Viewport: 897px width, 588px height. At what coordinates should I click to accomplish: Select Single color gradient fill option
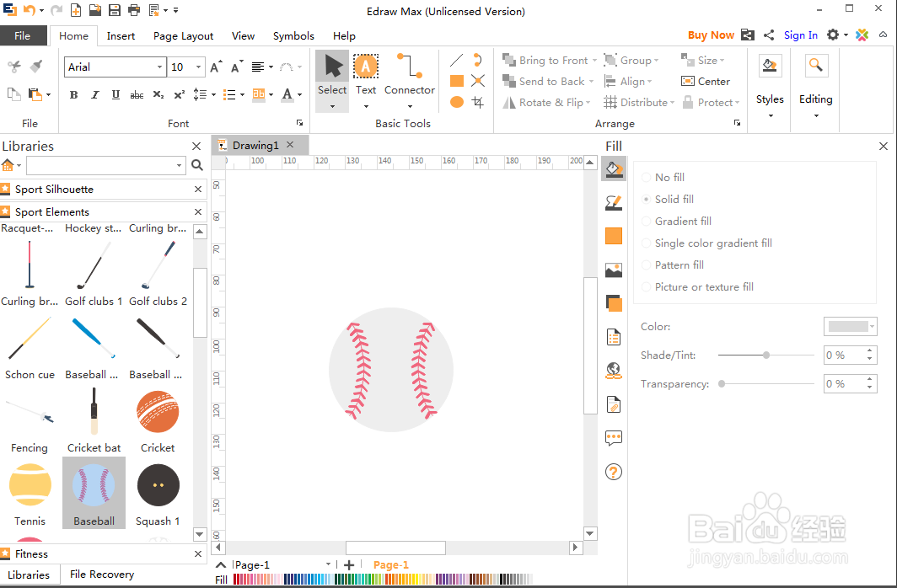706,243
